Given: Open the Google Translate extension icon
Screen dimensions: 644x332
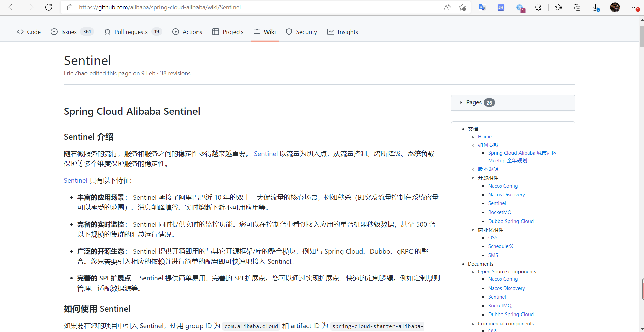Looking at the screenshot, I should pyautogui.click(x=482, y=7).
